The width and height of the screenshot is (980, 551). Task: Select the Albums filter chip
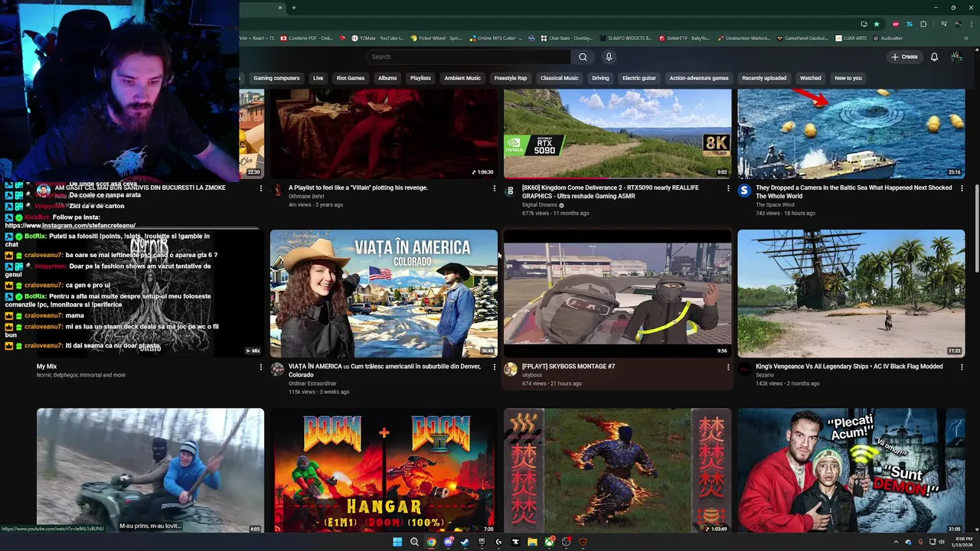(387, 78)
